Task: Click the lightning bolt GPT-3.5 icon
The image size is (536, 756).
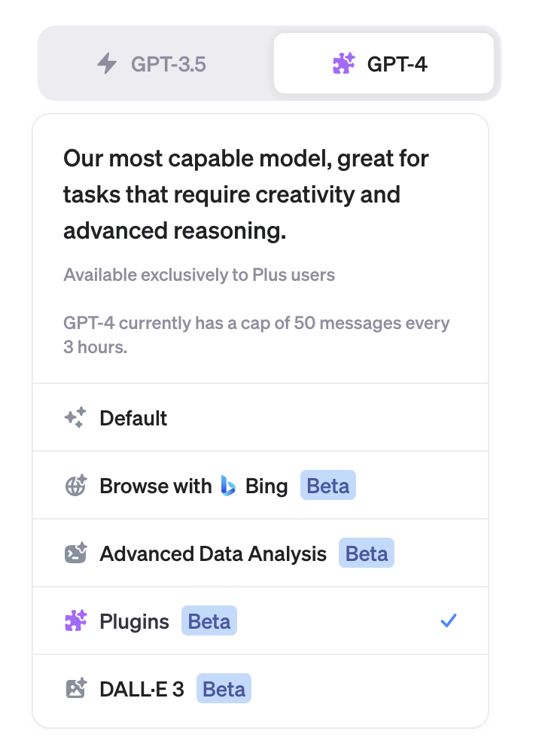Action: click(108, 63)
